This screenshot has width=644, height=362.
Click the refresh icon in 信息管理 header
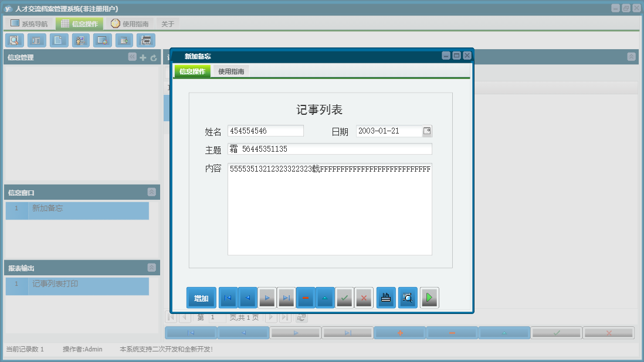154,58
